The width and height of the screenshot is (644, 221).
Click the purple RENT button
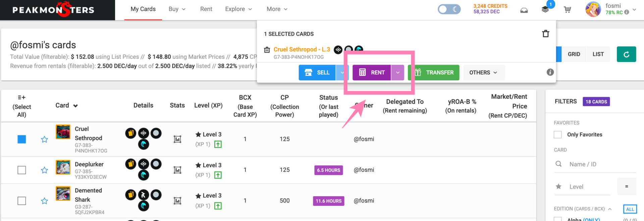pos(372,72)
